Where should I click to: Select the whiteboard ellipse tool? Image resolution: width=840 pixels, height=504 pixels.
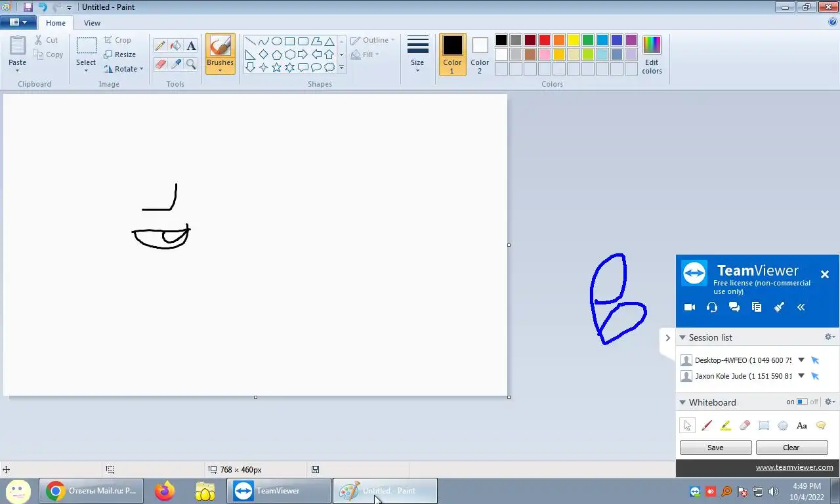pos(782,425)
